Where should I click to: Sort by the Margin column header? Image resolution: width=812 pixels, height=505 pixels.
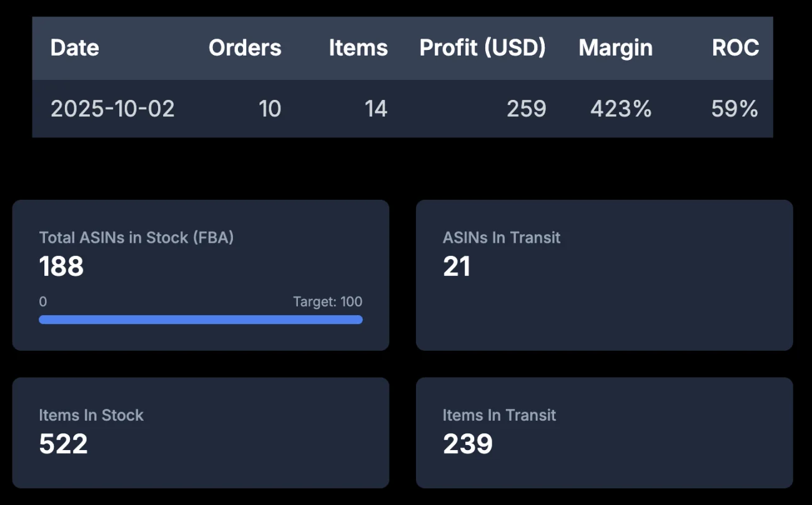point(615,48)
